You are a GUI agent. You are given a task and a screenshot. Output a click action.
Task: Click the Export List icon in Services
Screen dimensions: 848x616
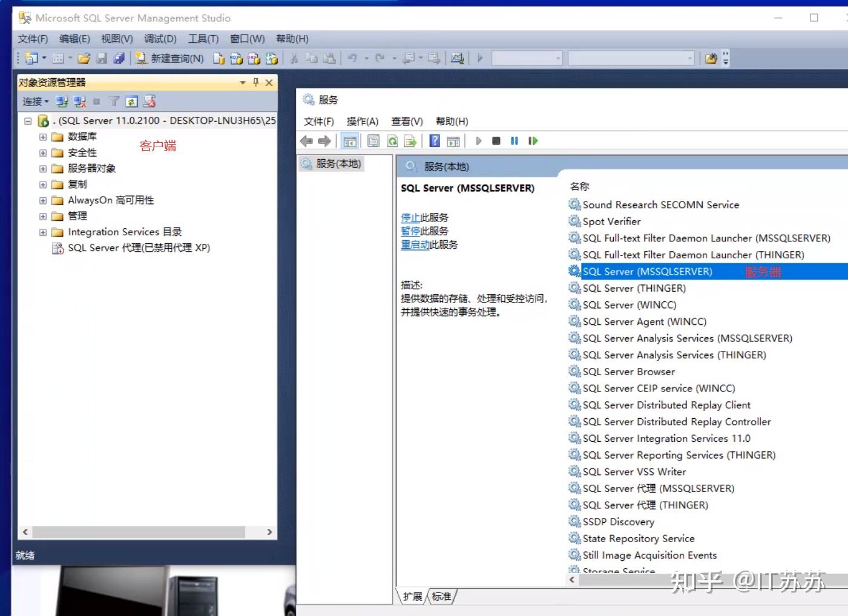point(411,141)
